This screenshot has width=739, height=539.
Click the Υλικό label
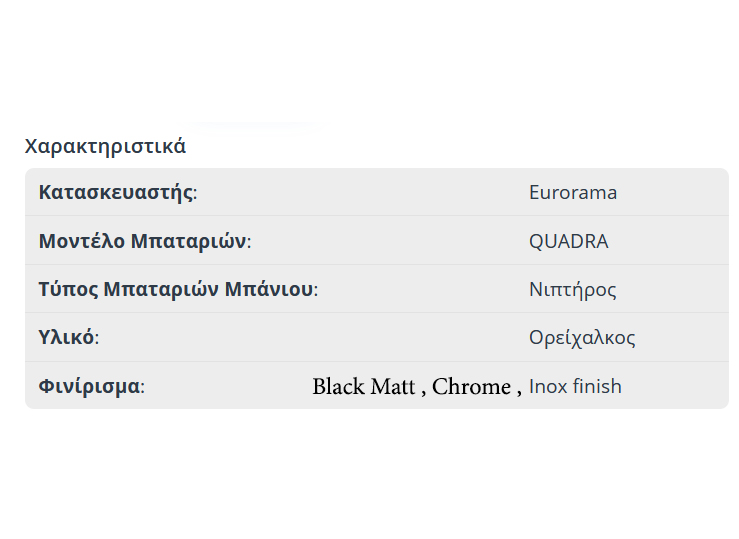(66, 338)
